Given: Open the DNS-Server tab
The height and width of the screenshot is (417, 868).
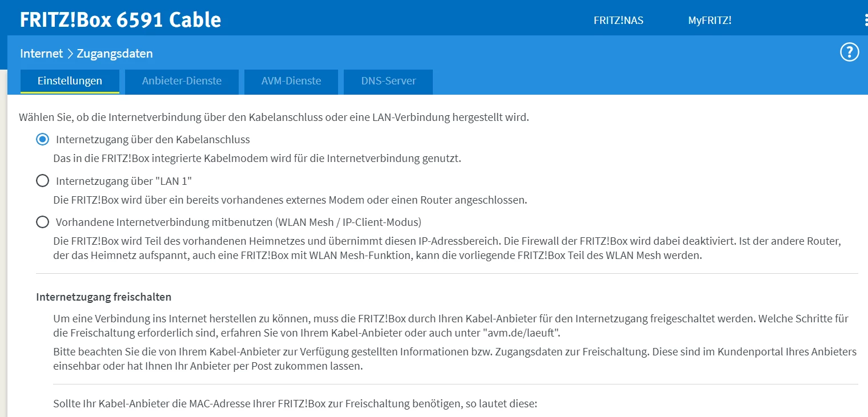Looking at the screenshot, I should [x=388, y=81].
